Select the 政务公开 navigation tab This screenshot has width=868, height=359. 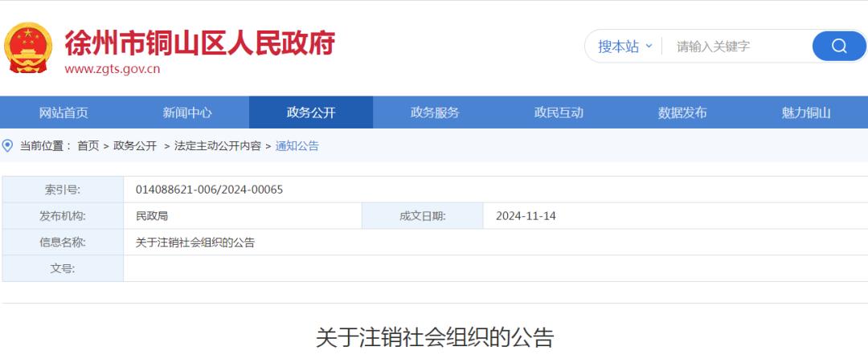pos(311,112)
